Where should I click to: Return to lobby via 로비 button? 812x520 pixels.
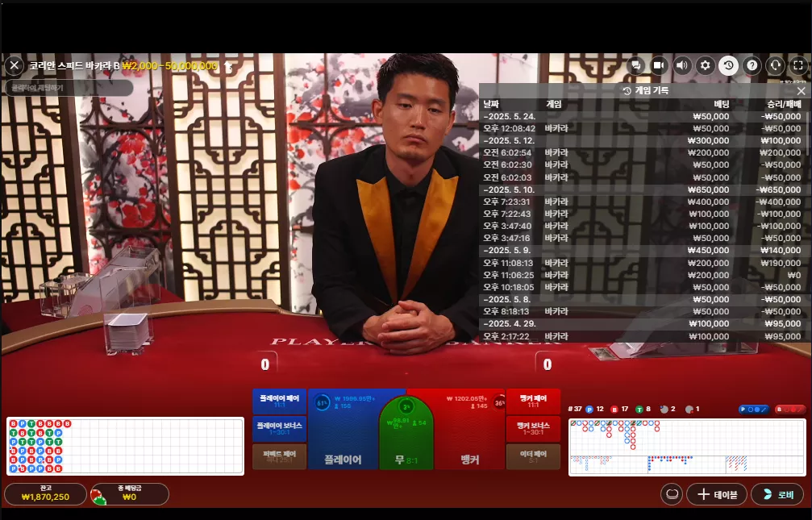pos(778,494)
